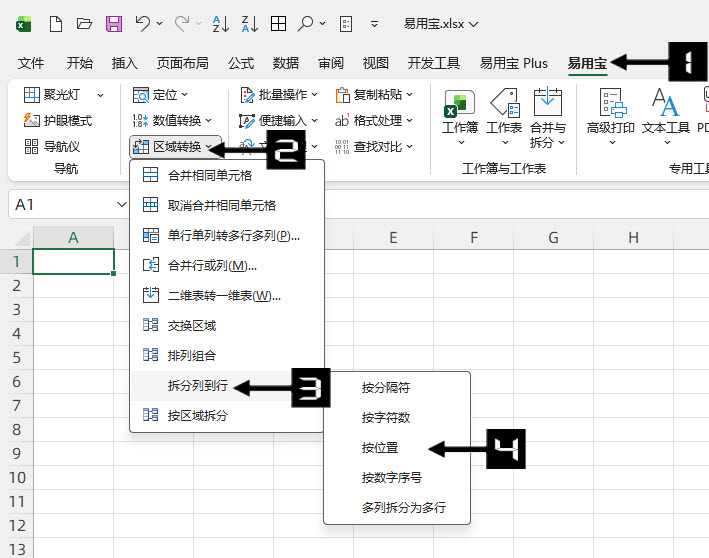Switch to the 数据 ribbon tab
709x558 pixels.
(286, 63)
